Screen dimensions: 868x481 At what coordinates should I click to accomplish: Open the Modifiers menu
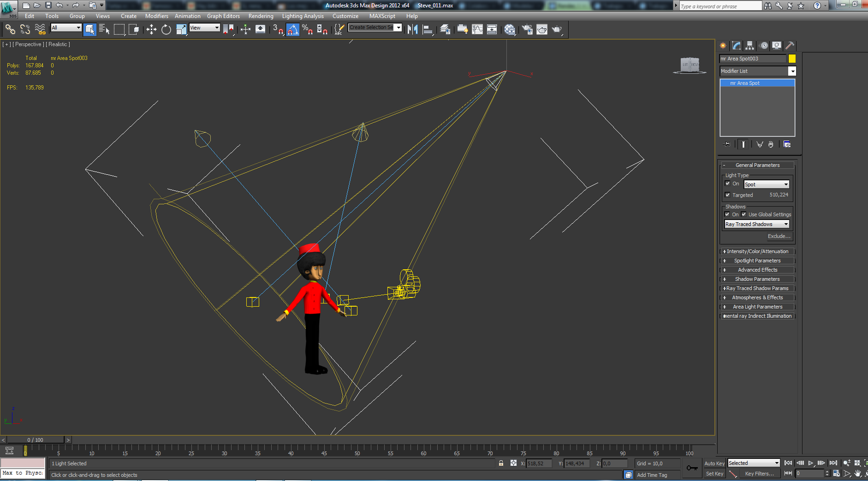click(157, 16)
